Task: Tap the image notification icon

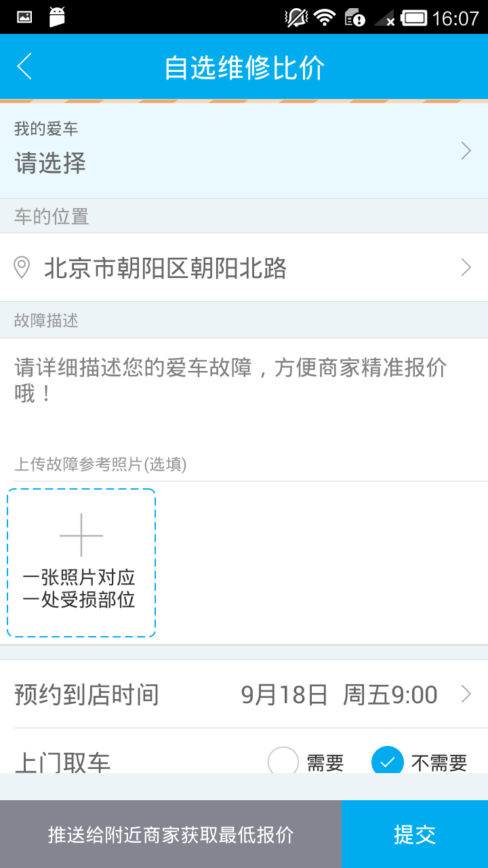Action: (x=24, y=18)
